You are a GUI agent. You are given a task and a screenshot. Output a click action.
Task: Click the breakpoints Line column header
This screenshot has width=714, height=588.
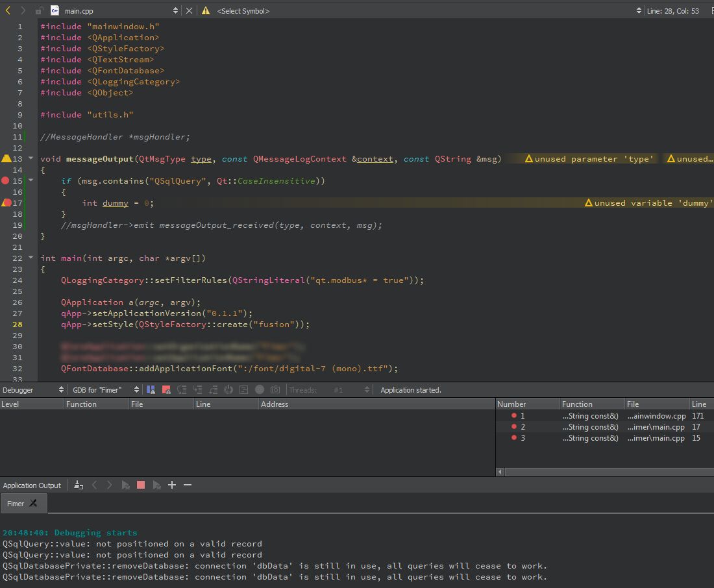coord(702,404)
